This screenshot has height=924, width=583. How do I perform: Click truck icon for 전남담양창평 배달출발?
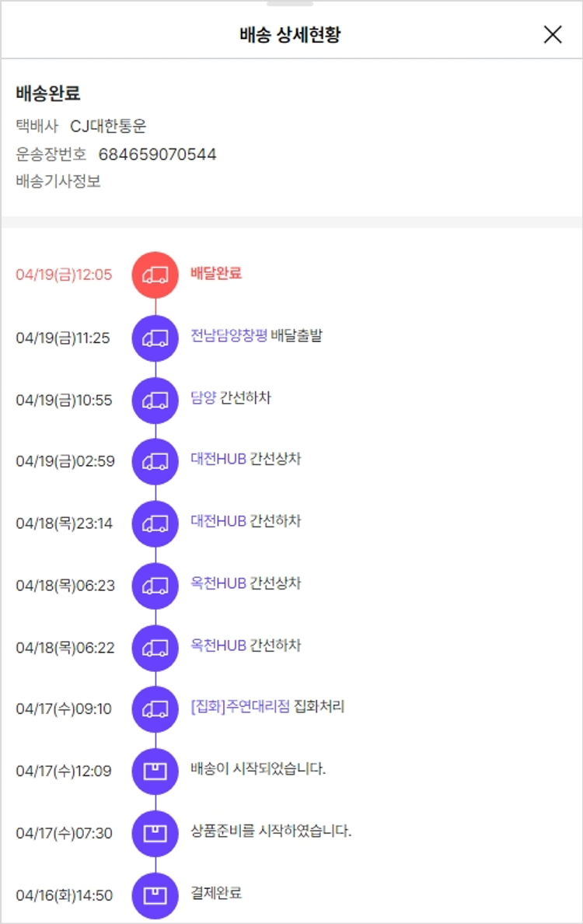(155, 337)
